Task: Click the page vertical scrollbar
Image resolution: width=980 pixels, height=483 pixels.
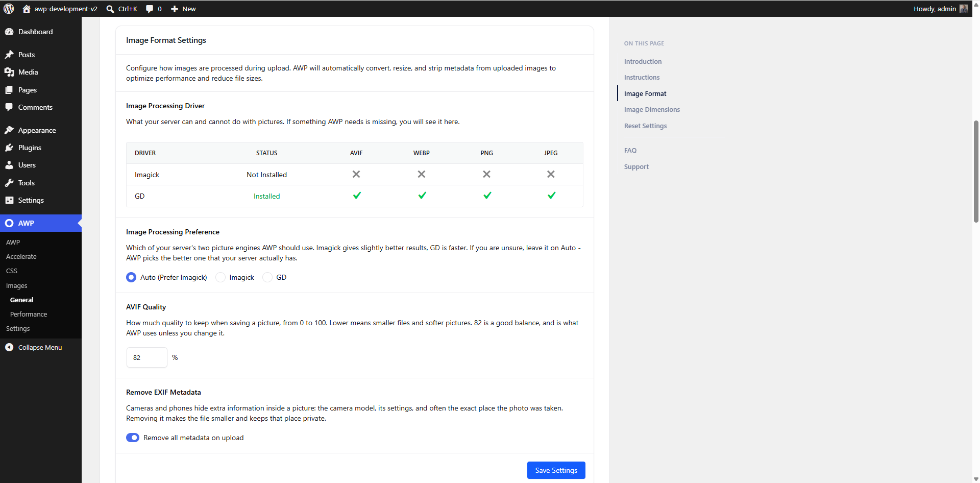Action: tap(976, 172)
